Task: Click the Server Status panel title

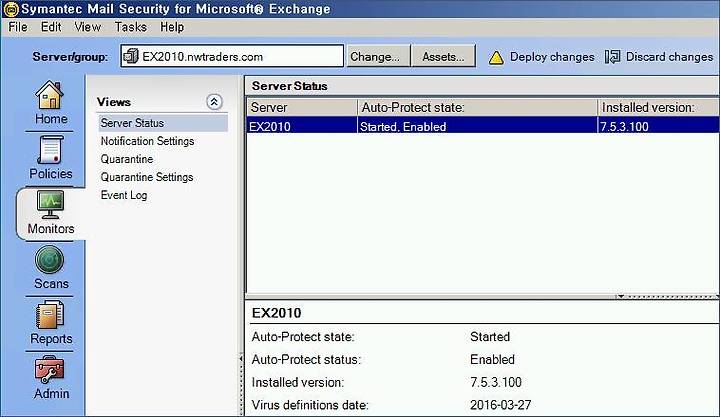Action: pyautogui.click(x=290, y=86)
